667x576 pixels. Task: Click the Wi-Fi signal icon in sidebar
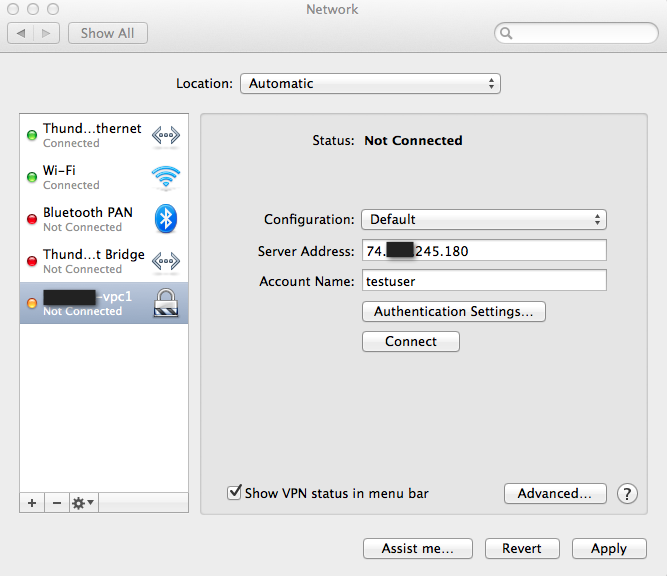tap(165, 178)
